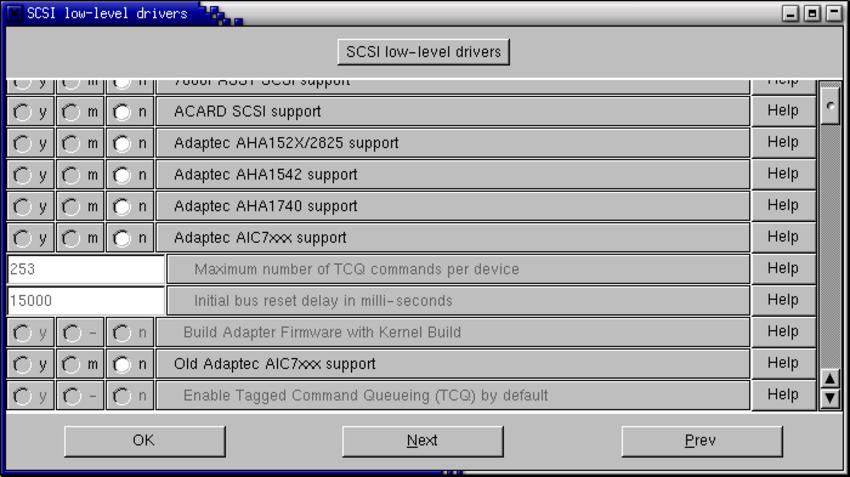Go back with the Prev button
Viewport: 850px width, 477px height.
(x=701, y=441)
